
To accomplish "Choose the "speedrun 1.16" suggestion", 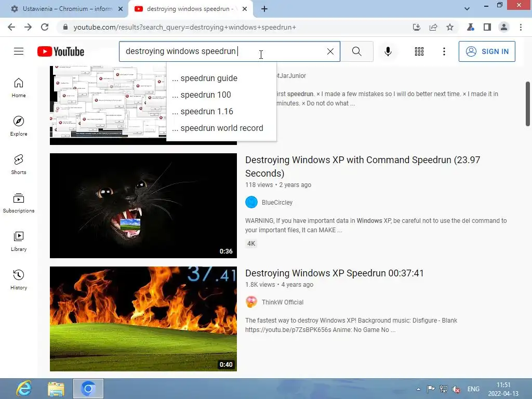I will (x=221, y=111).
